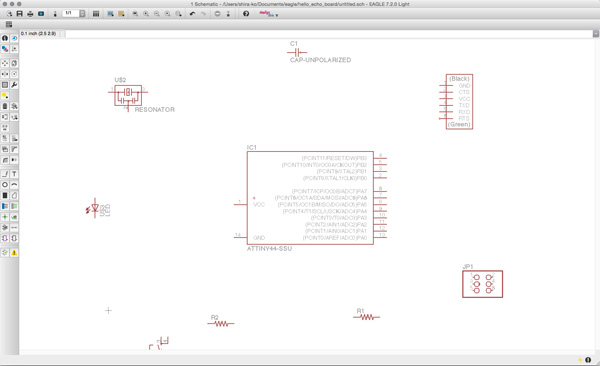The height and width of the screenshot is (366, 600).
Task: Expand the command line history dropdown
Action: coord(596,34)
